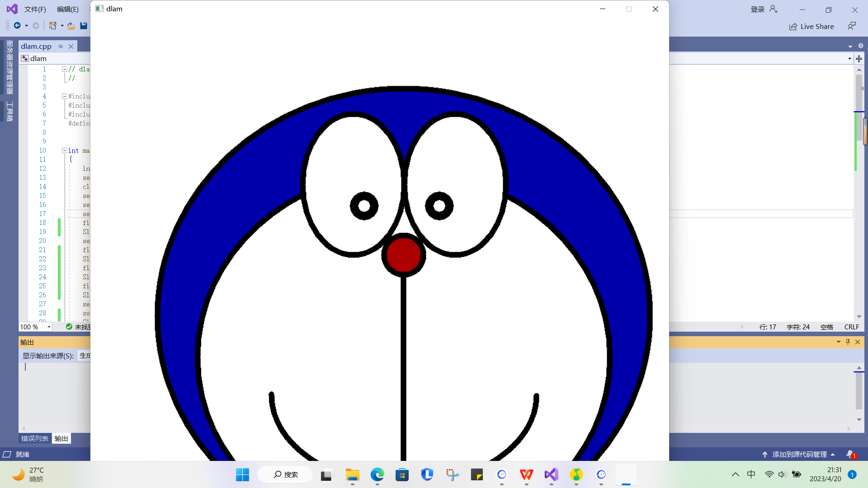Click the new project icon in toolbar

coord(53,26)
